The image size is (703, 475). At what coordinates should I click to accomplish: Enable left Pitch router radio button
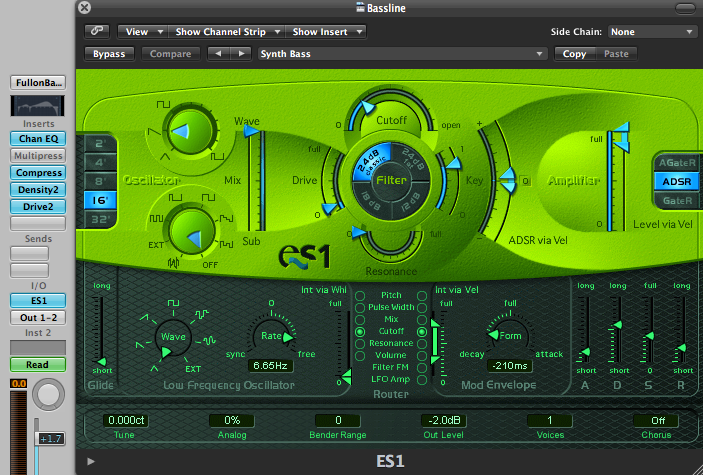click(360, 296)
